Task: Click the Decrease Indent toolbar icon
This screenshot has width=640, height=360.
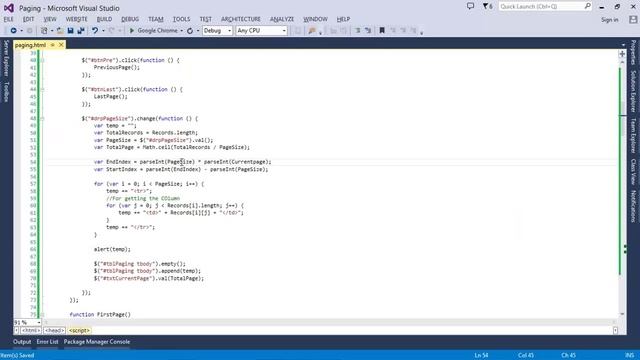Action: [x=358, y=31]
